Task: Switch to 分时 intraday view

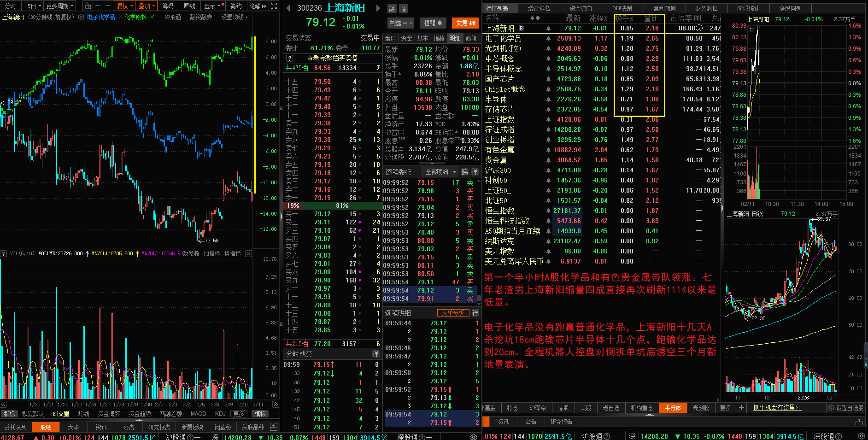Action: pyautogui.click(x=10, y=6)
